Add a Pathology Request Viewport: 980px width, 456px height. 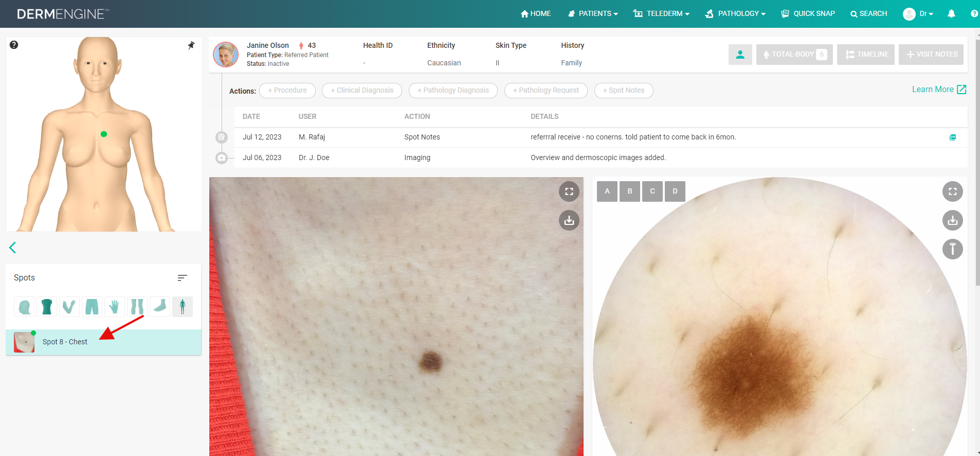pos(546,91)
